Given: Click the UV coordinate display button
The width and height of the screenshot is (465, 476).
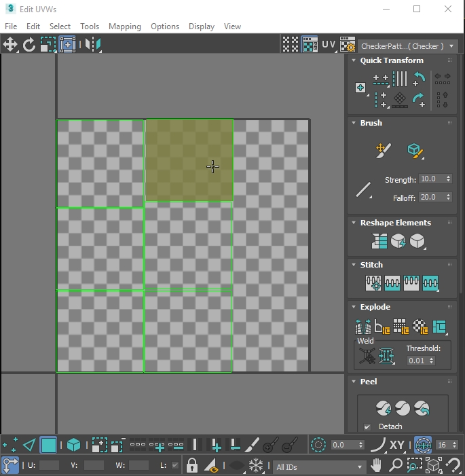Looking at the screenshot, I should (329, 45).
